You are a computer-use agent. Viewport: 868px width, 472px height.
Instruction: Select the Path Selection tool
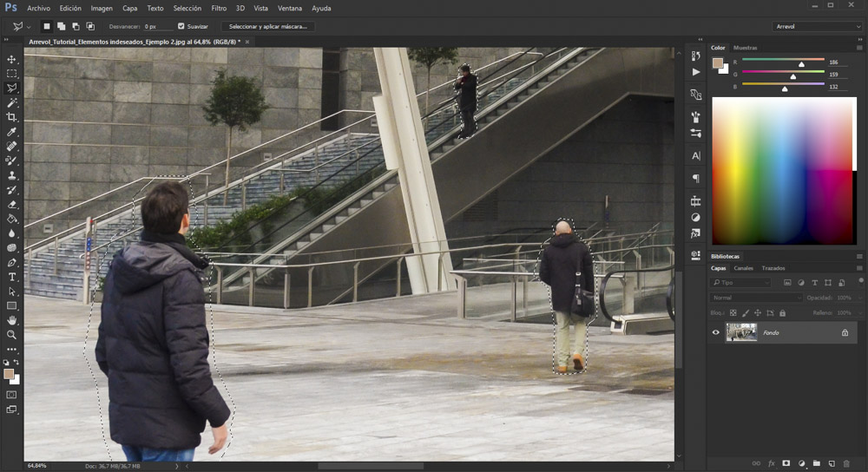click(11, 292)
